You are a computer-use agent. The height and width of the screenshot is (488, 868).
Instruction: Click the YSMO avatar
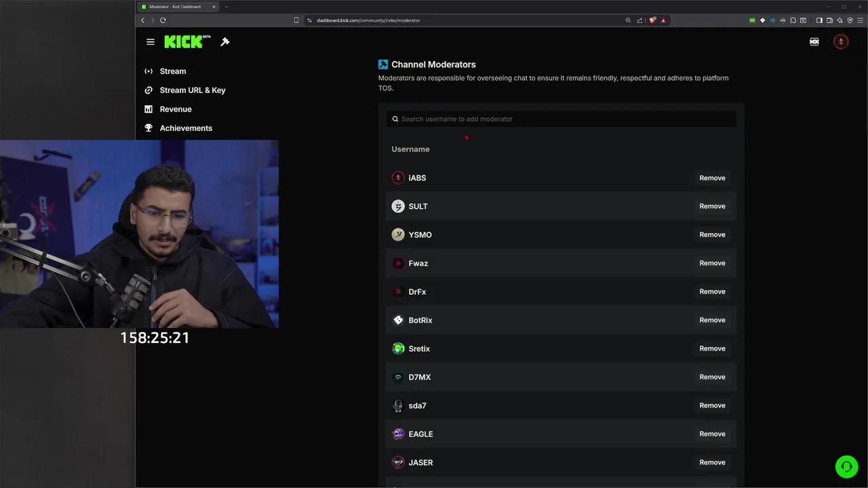[x=398, y=235]
